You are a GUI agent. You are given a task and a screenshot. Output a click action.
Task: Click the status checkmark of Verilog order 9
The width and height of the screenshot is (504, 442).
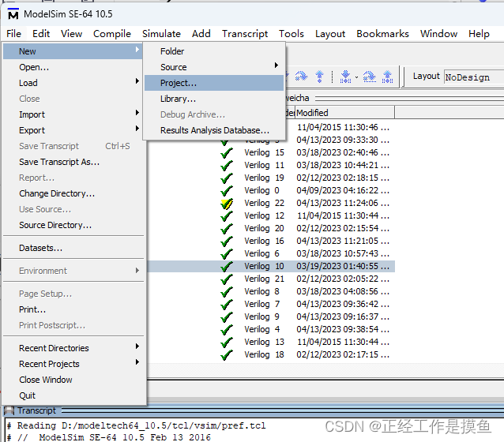click(x=227, y=317)
